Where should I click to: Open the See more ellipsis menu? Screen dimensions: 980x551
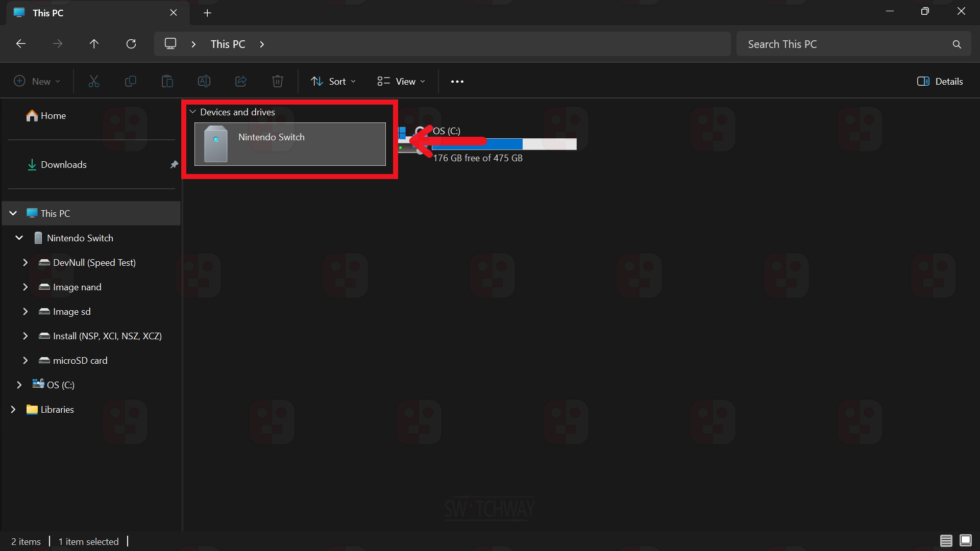[x=457, y=81]
